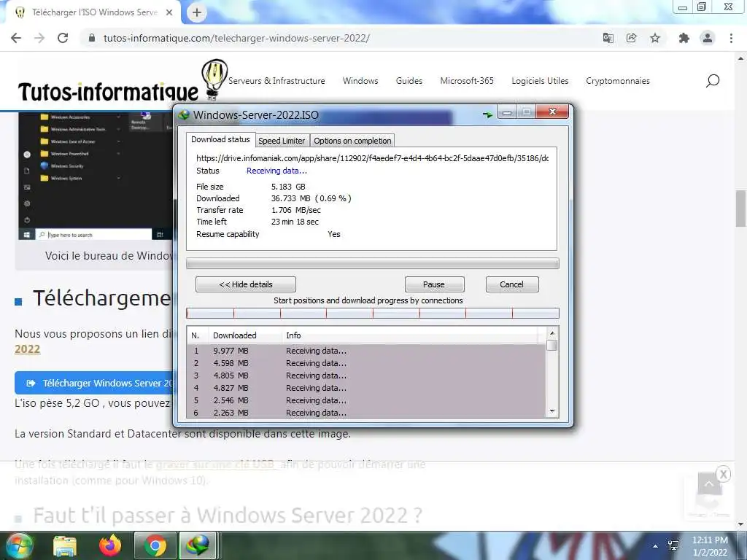Dismiss the overlay with X circle button
Viewport: 747px width, 560px height.
pos(723,474)
